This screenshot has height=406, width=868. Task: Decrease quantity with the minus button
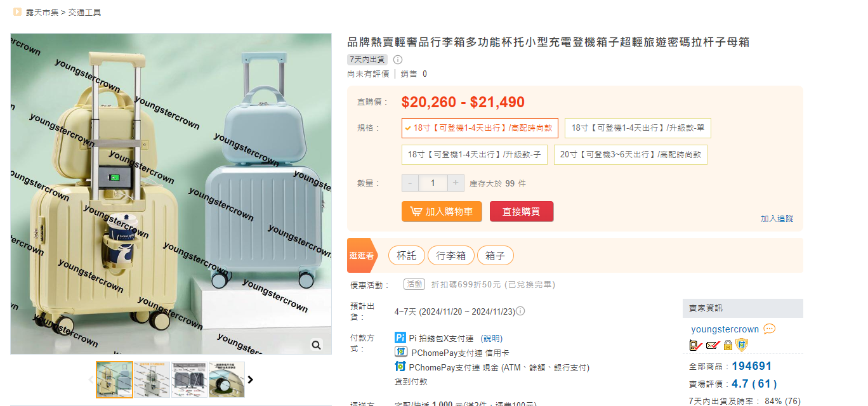point(410,183)
